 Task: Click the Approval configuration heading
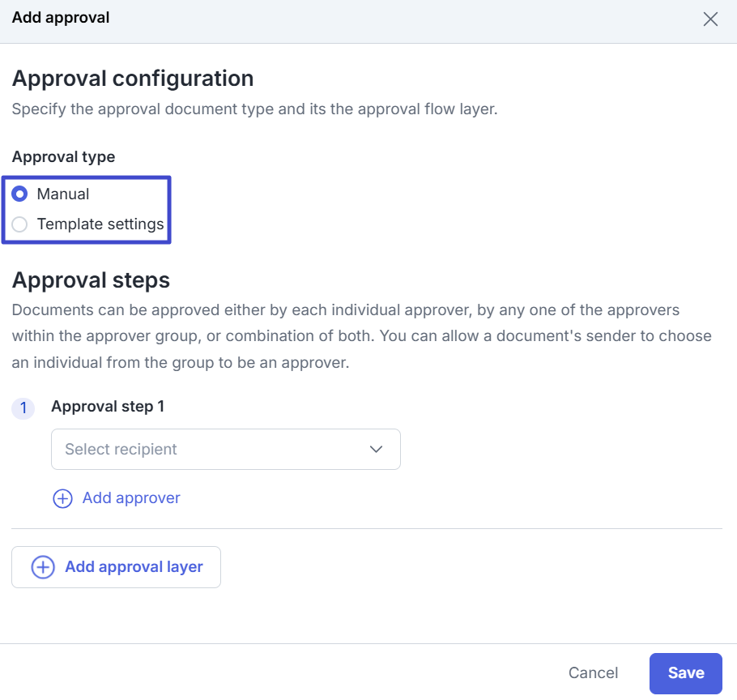(x=133, y=79)
